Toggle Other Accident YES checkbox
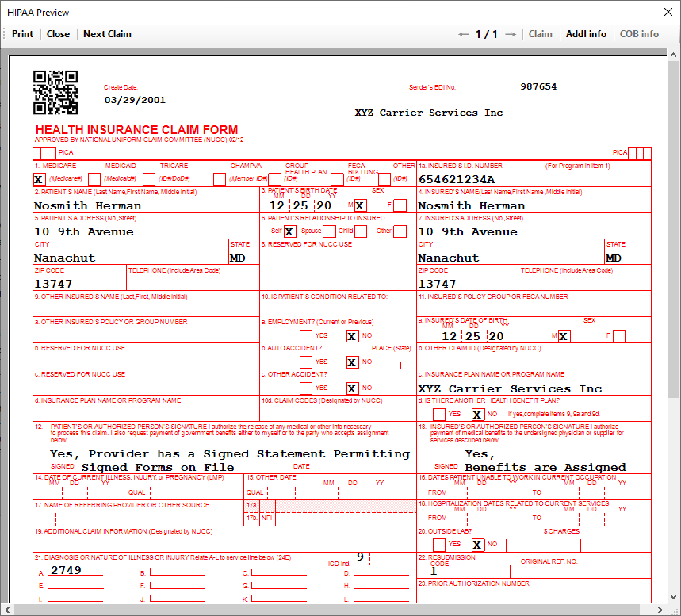This screenshot has width=681, height=616. pos(306,388)
